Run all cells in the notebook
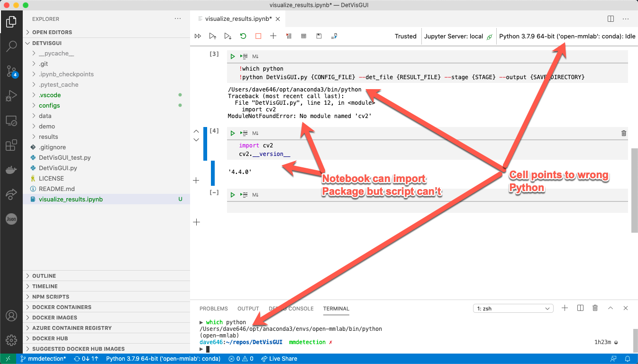The height and width of the screenshot is (364, 638). coord(198,36)
